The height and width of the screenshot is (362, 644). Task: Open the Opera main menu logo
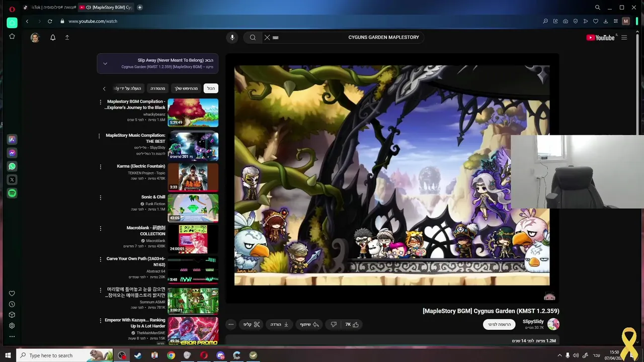[x=12, y=9]
